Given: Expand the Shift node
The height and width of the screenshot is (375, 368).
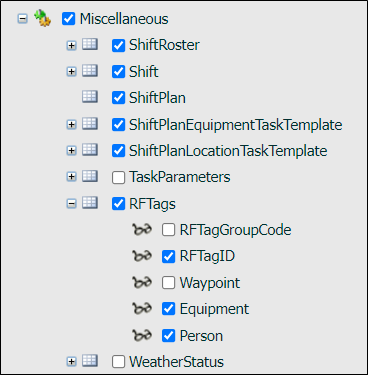Looking at the screenshot, I should (x=71, y=71).
